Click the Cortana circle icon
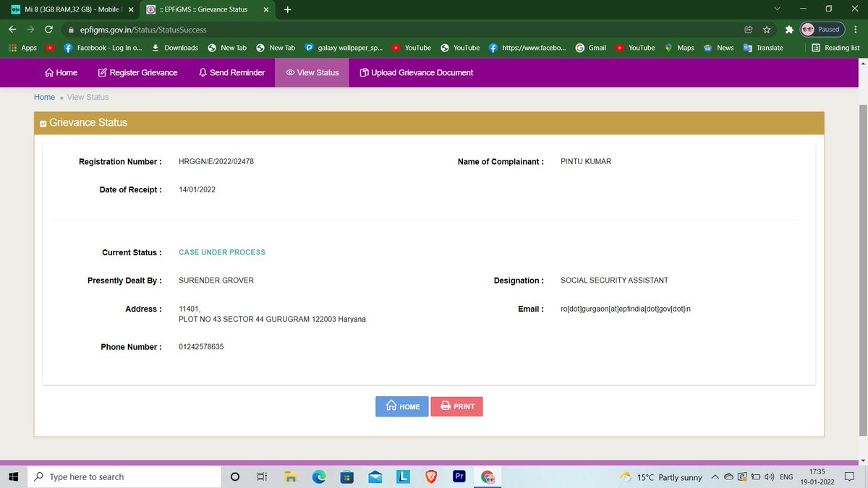This screenshot has height=488, width=868. 234,477
